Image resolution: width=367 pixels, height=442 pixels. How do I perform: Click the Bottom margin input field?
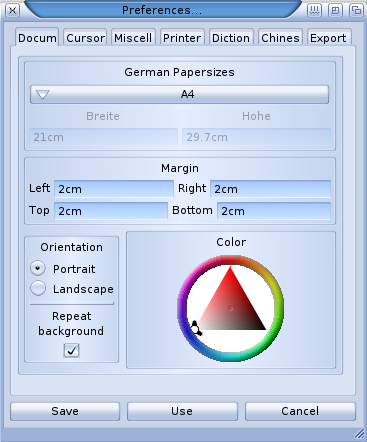point(274,211)
